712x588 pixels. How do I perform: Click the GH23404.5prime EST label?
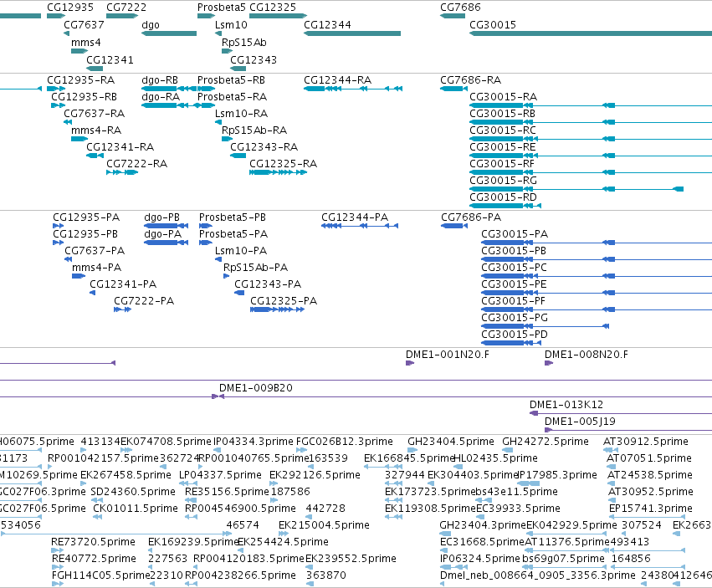click(451, 442)
